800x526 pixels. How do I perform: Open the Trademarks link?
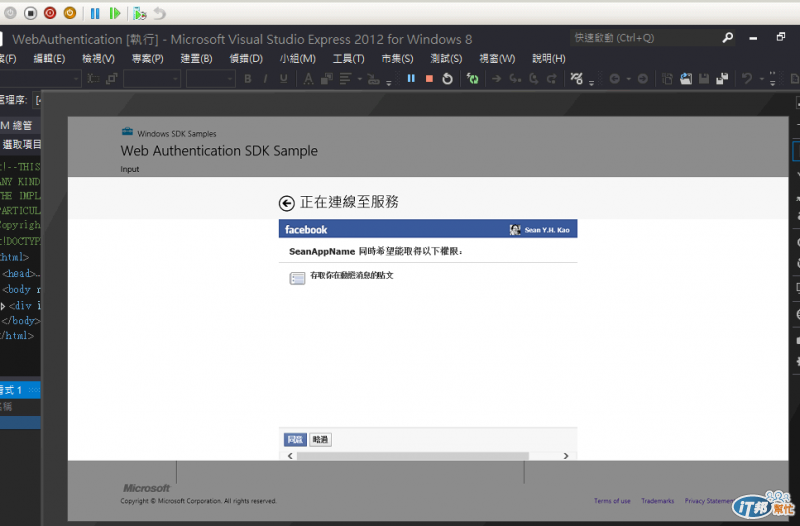pyautogui.click(x=657, y=501)
